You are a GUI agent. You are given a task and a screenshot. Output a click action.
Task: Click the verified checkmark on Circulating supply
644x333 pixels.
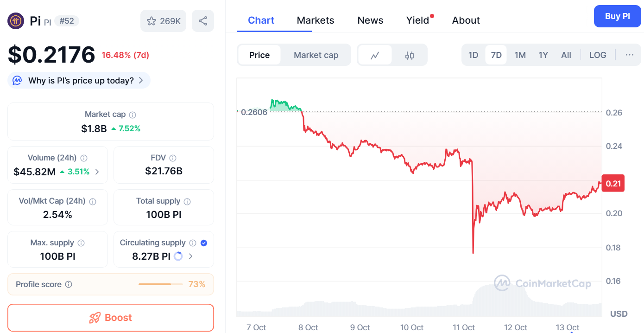click(204, 243)
